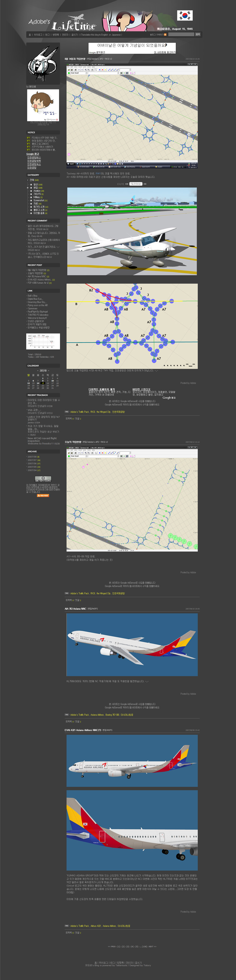
Task: Click the NEXT >> pagination link
Action: [152, 946]
